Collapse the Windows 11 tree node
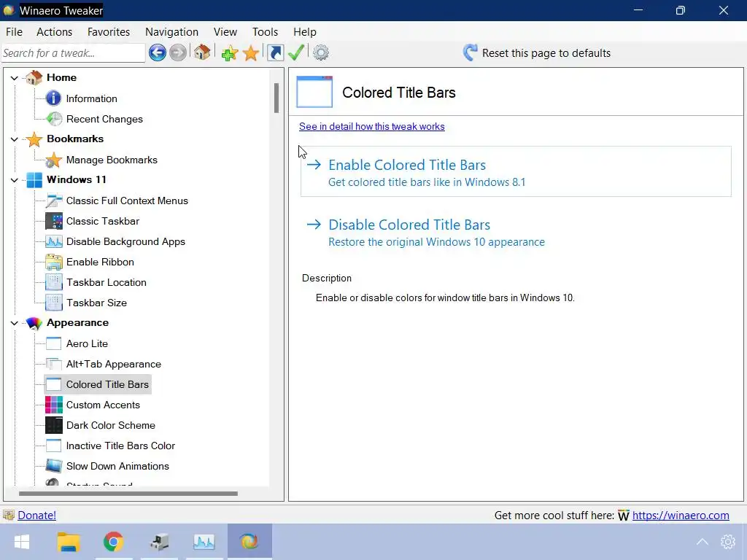This screenshot has height=560, width=747. (15, 180)
